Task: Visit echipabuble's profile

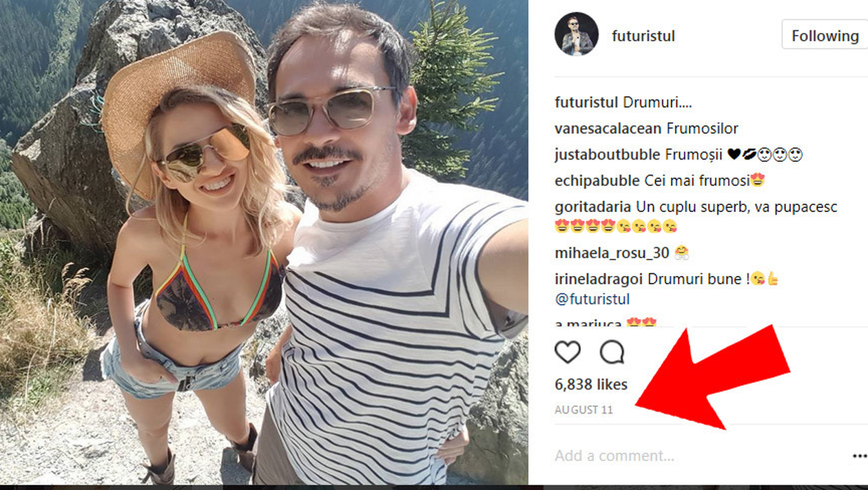Action: coord(597,181)
